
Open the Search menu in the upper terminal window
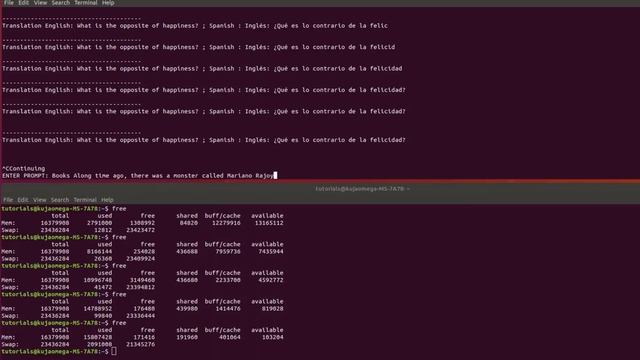(60, 3)
